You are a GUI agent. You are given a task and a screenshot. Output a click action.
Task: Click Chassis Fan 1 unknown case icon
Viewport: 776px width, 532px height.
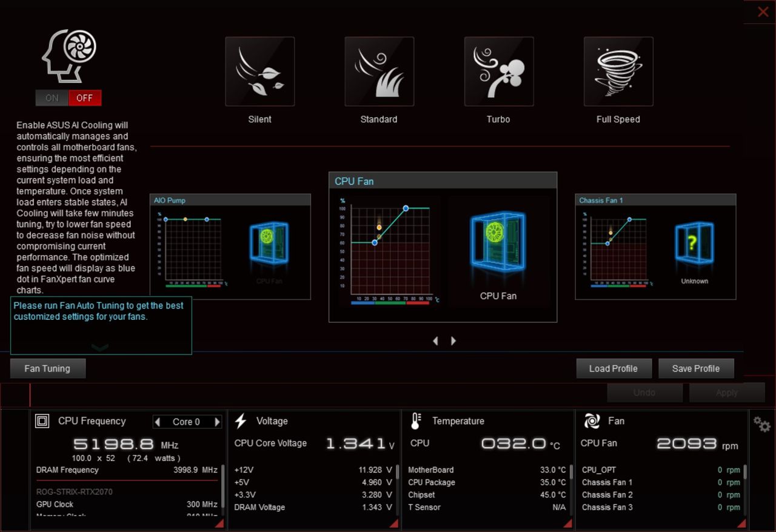694,244
